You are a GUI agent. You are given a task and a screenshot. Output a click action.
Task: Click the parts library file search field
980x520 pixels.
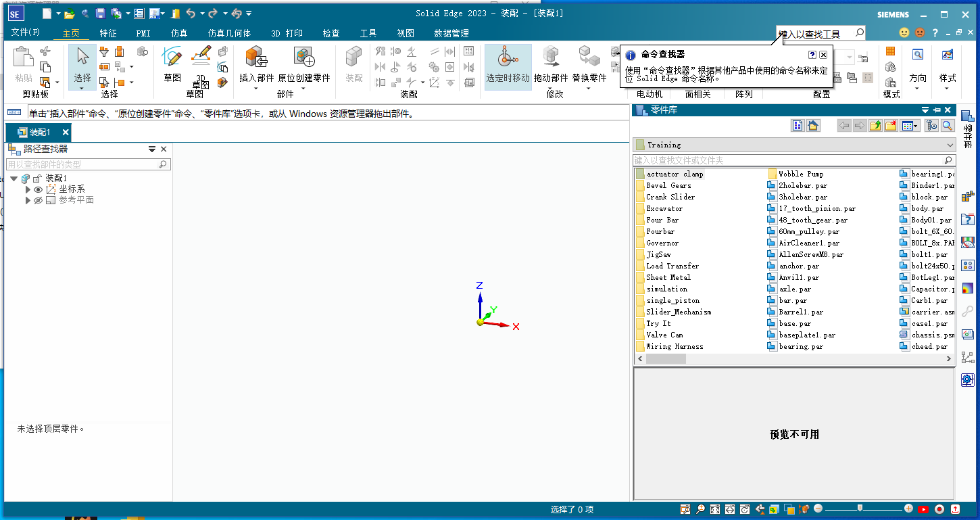click(x=794, y=160)
